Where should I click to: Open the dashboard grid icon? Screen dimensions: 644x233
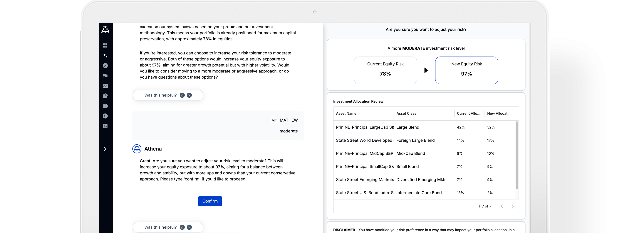click(105, 45)
